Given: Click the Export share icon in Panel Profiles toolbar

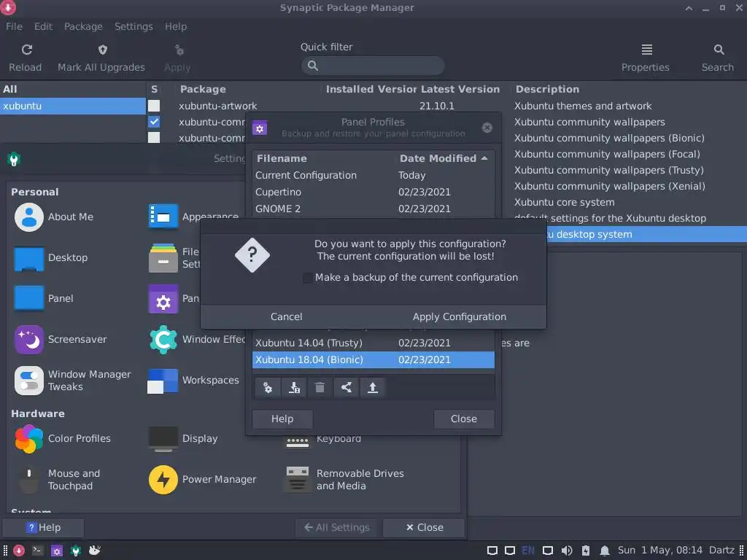Looking at the screenshot, I should [347, 388].
